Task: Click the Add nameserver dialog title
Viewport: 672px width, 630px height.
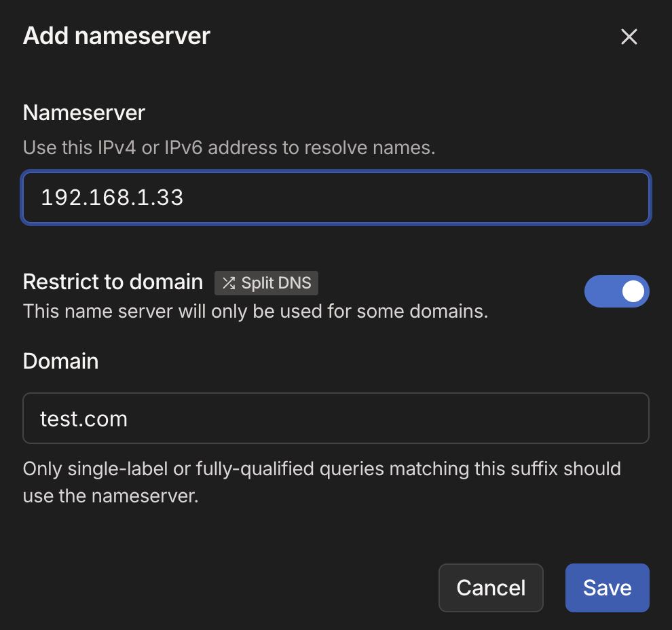Action: pos(117,36)
